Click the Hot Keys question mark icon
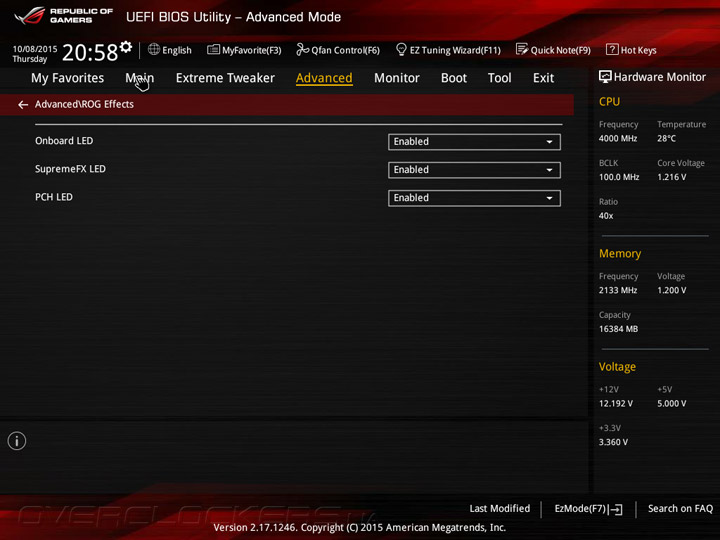 [612, 49]
